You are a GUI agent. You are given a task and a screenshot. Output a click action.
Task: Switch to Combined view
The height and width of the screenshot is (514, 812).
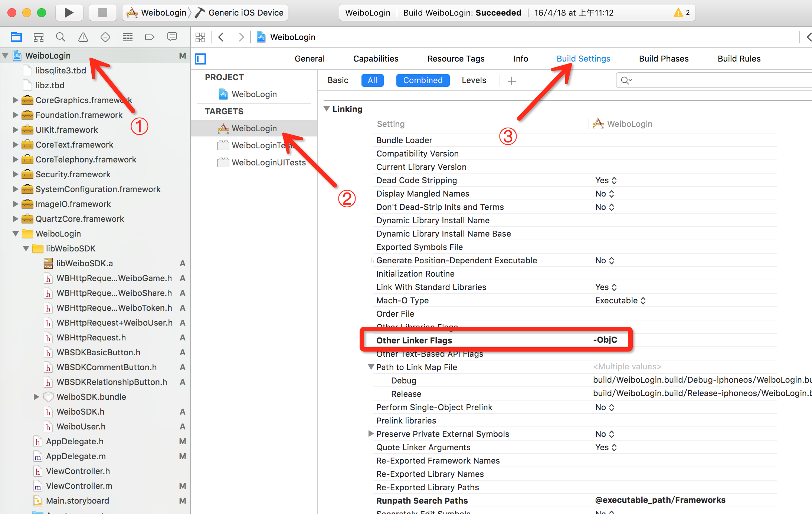coord(423,80)
